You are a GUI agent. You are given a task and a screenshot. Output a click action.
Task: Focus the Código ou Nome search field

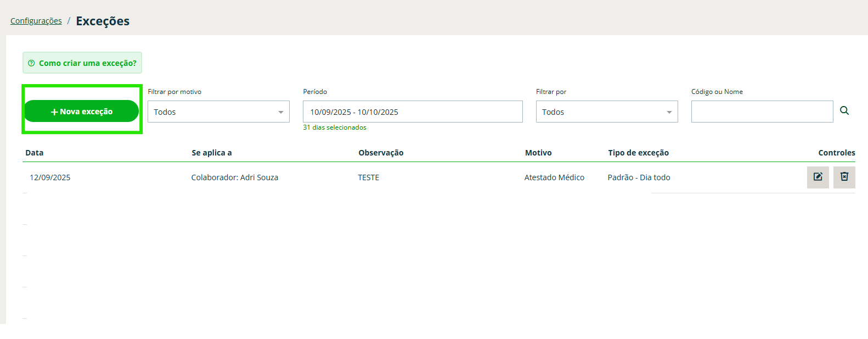point(762,112)
